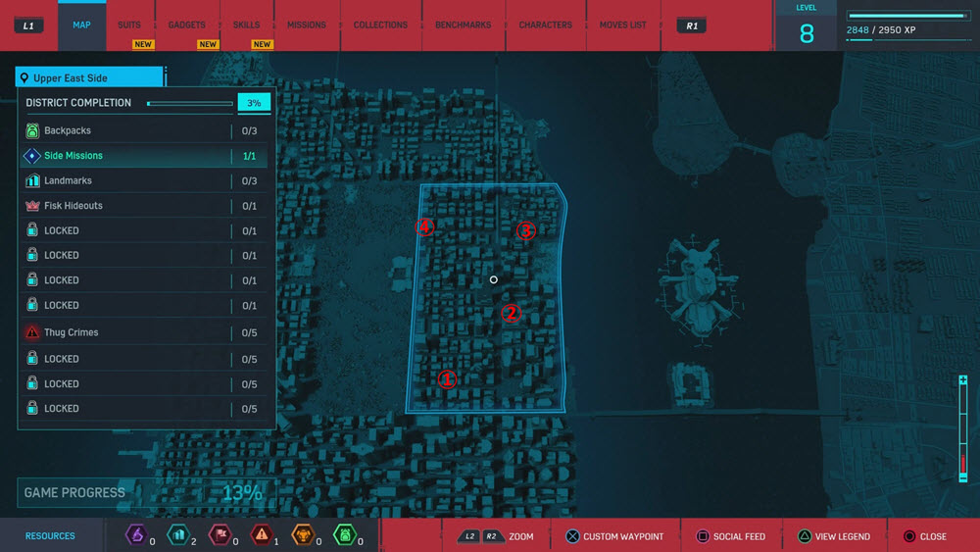Click the NEW badge under Gadgets

[x=208, y=44]
